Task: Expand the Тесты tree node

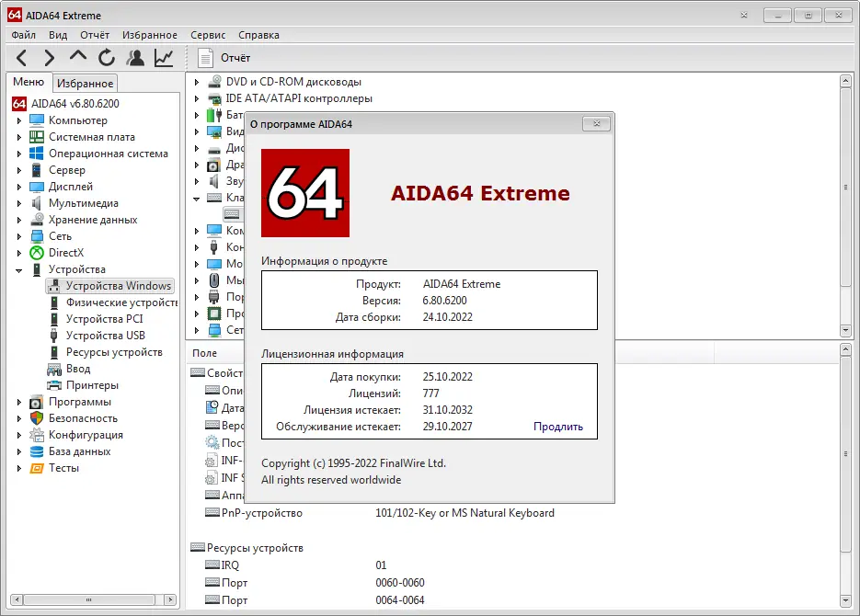Action: tap(19, 469)
